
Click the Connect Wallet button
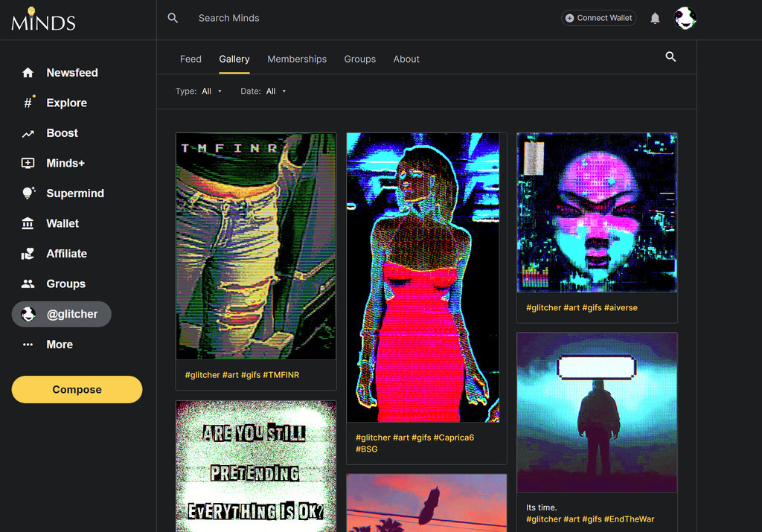[x=598, y=18]
